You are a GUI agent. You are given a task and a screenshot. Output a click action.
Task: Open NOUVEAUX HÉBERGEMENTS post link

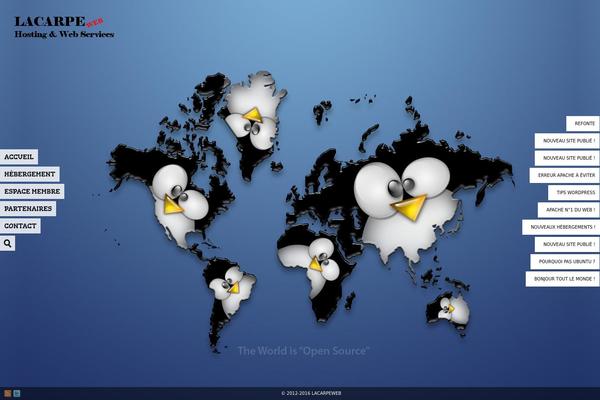561,227
